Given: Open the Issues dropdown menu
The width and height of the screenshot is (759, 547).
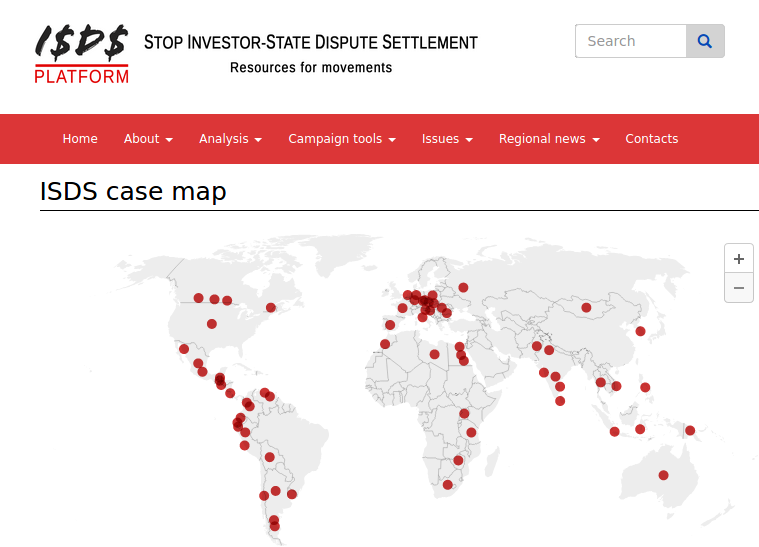Looking at the screenshot, I should tap(447, 139).
